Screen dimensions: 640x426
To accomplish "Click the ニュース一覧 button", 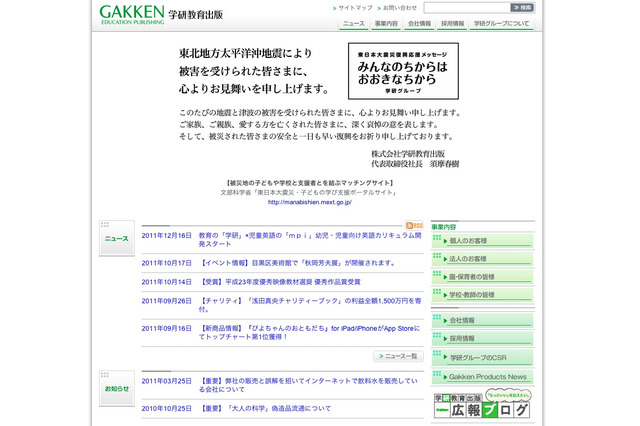I will pos(400,356).
